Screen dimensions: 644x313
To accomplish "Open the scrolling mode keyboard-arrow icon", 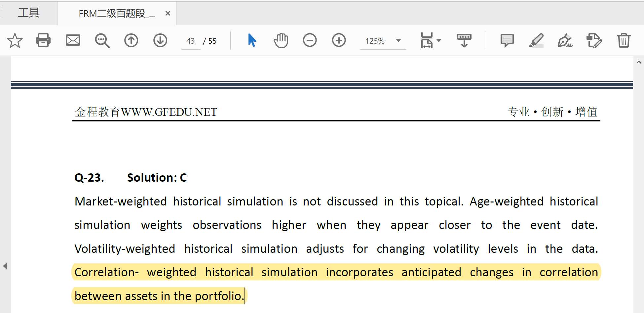I will point(464,40).
